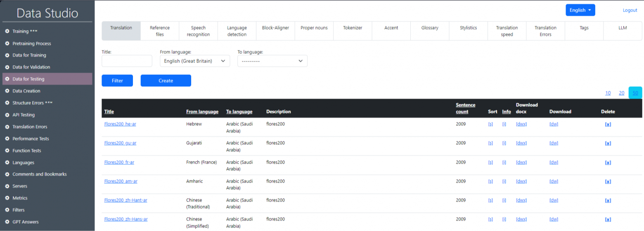The width and height of the screenshot is (644, 231).
Task: Click the gear icon beside Data for Testing
Action: pos(7,79)
